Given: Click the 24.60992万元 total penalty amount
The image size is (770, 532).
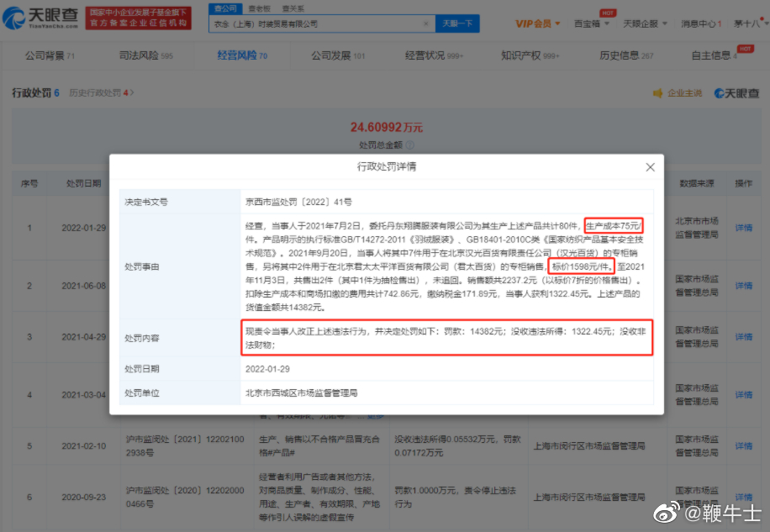Looking at the screenshot, I should click(x=386, y=127).
